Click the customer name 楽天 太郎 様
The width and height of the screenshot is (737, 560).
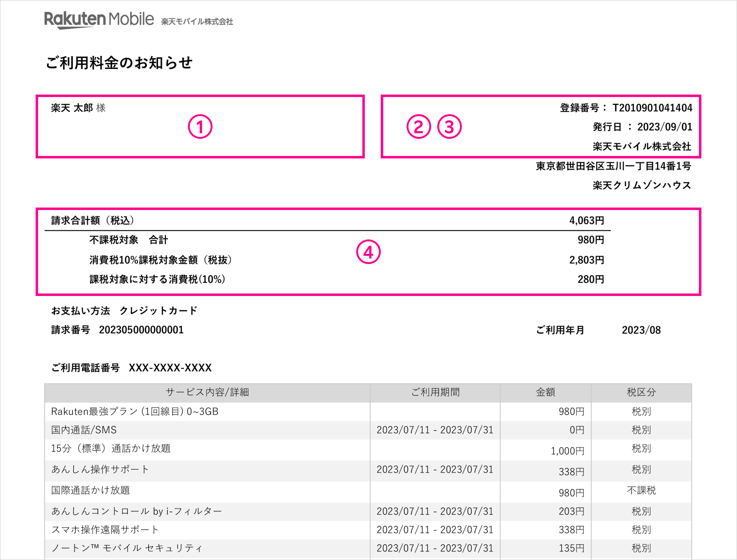coord(78,108)
